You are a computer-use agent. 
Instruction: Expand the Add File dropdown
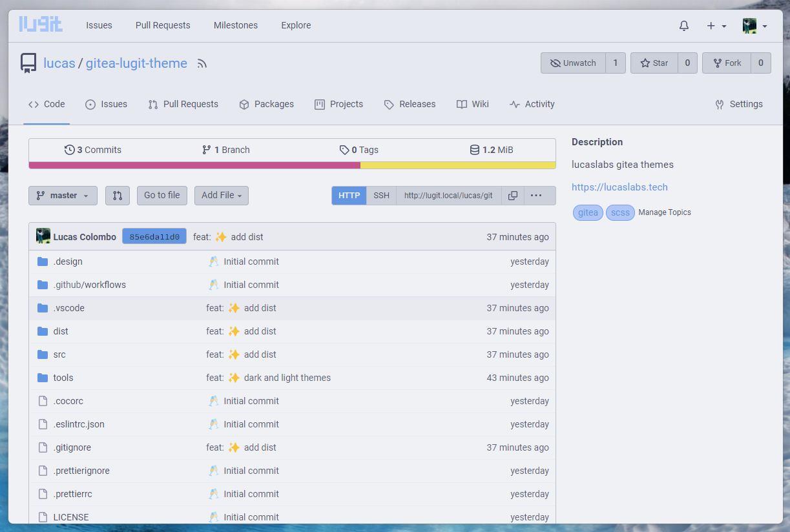(221, 195)
